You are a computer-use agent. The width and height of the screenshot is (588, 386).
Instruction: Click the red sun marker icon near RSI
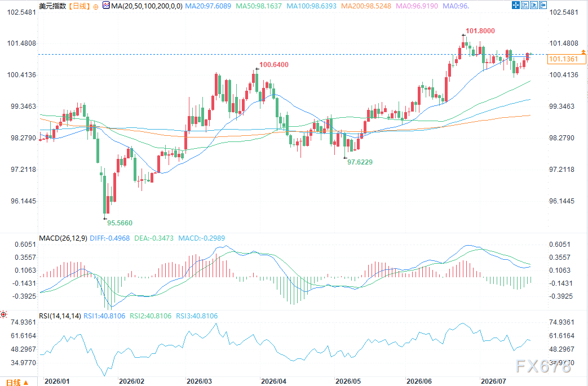(3, 314)
